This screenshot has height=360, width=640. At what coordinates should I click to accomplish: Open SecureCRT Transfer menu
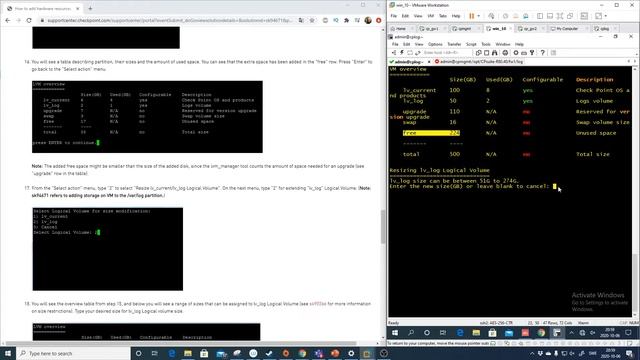[454, 44]
